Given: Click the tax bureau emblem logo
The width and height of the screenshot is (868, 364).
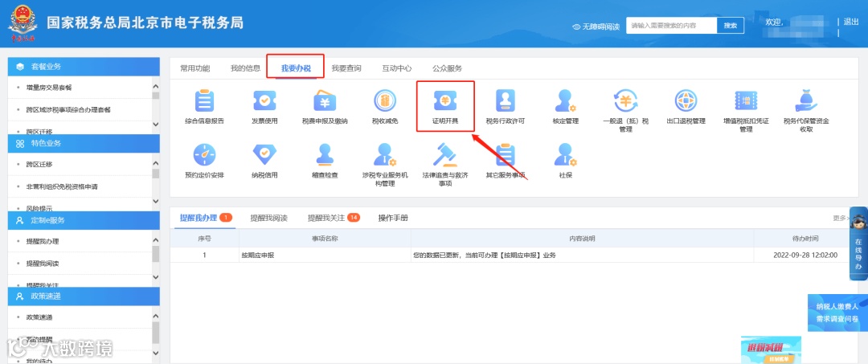Looking at the screenshot, I should tap(22, 22).
